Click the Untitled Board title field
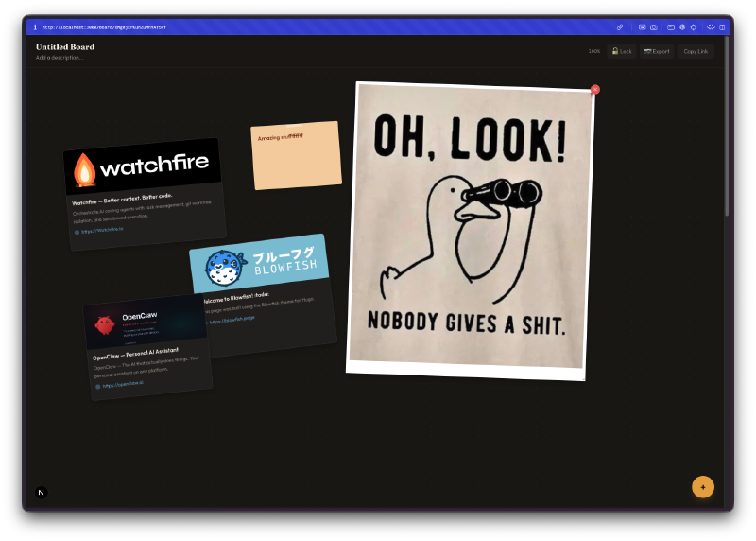Image resolution: width=756 pixels, height=541 pixels. [65, 46]
